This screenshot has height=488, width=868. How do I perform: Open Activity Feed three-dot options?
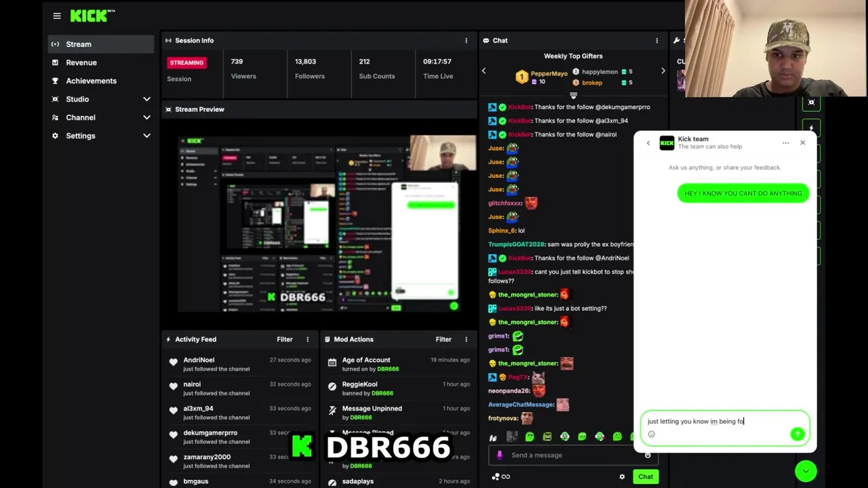coord(307,340)
